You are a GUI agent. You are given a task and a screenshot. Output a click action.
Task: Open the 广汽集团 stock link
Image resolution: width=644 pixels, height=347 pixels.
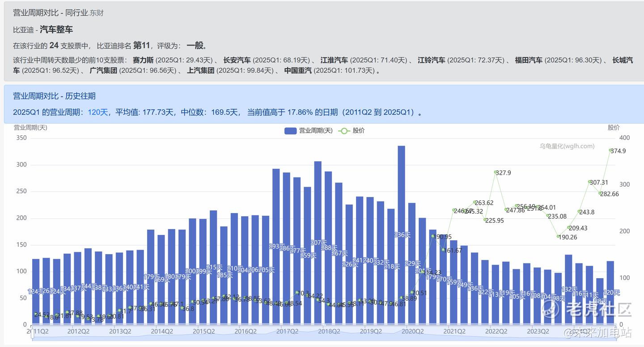click(103, 70)
